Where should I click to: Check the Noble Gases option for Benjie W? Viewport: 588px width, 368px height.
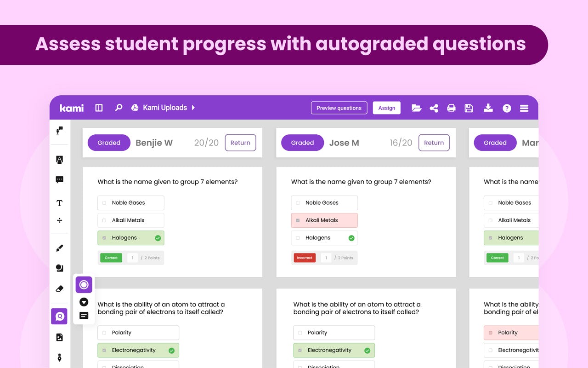point(103,202)
